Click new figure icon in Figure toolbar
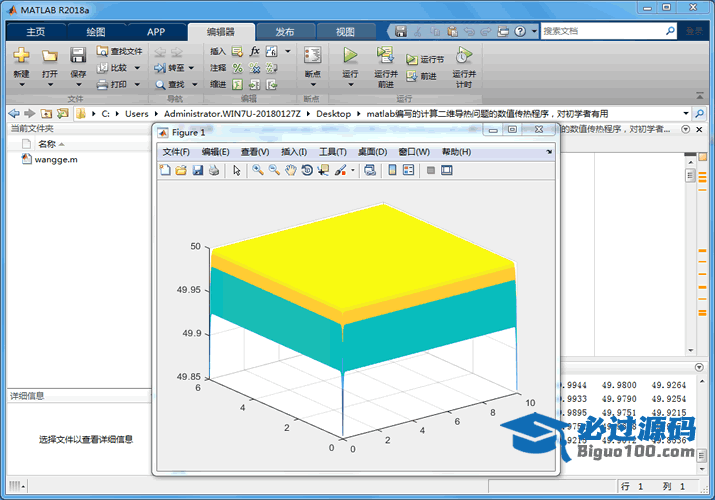This screenshot has height=500, width=715. pos(165,170)
